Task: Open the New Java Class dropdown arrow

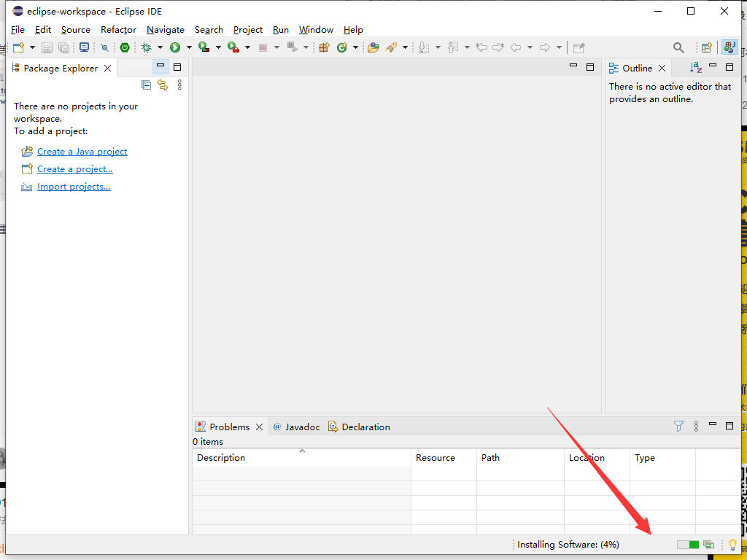Action: (355, 47)
